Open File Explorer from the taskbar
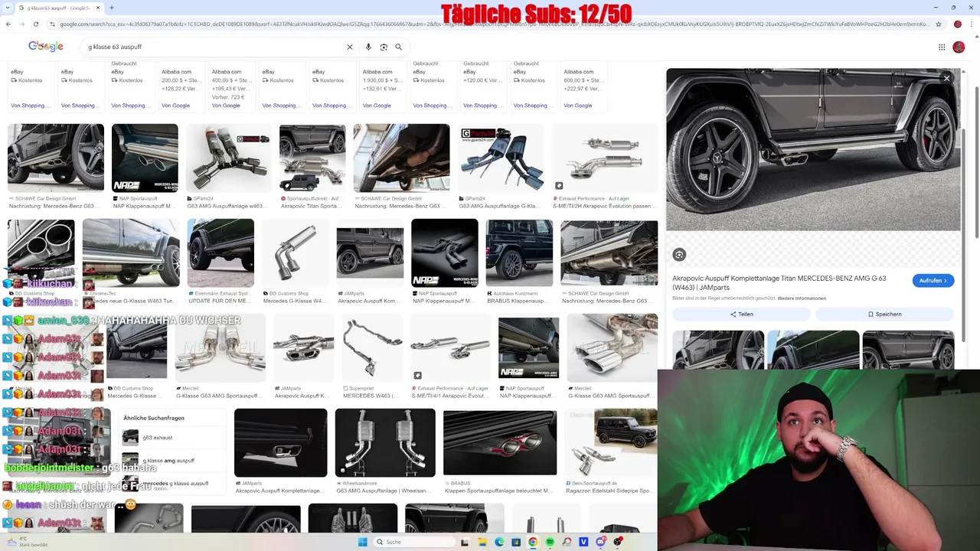Screen dimensions: 980x551 pos(482,542)
